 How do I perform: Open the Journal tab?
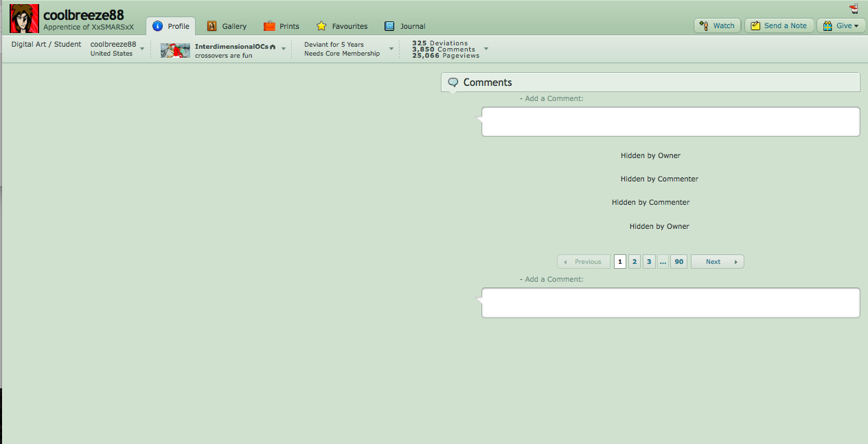[405, 26]
